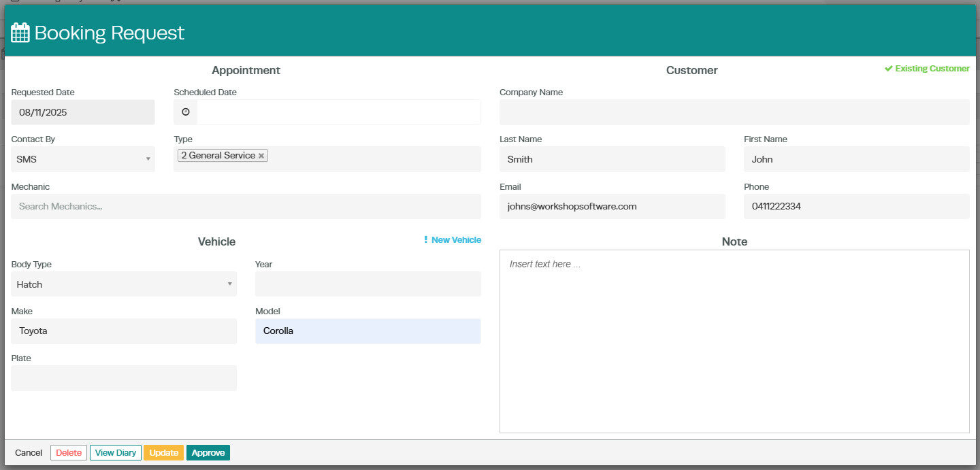The height and width of the screenshot is (470, 980).
Task: Open View Diary
Action: pyautogui.click(x=116, y=453)
